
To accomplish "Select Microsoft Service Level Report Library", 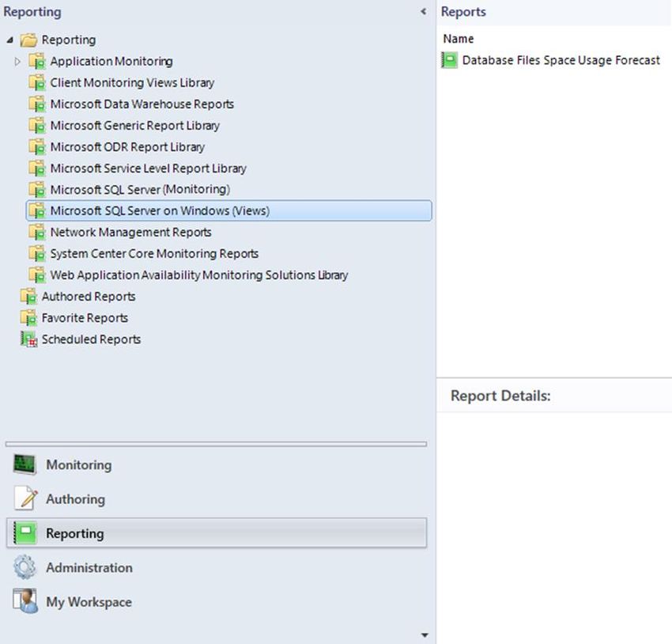I will [x=149, y=169].
